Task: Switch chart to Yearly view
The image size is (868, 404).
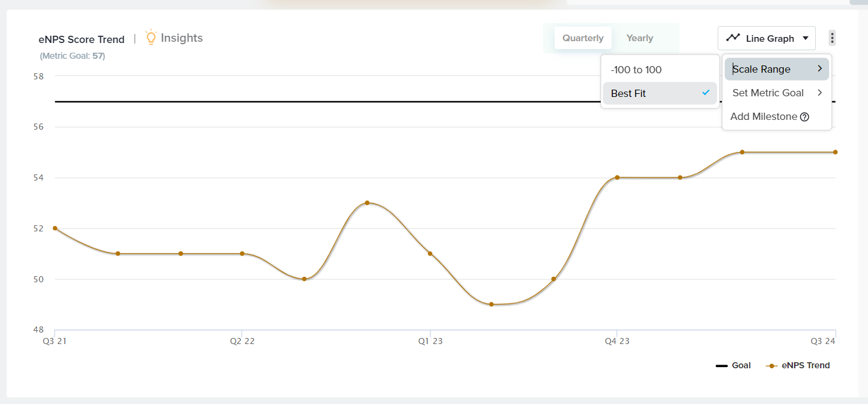Action: [639, 38]
